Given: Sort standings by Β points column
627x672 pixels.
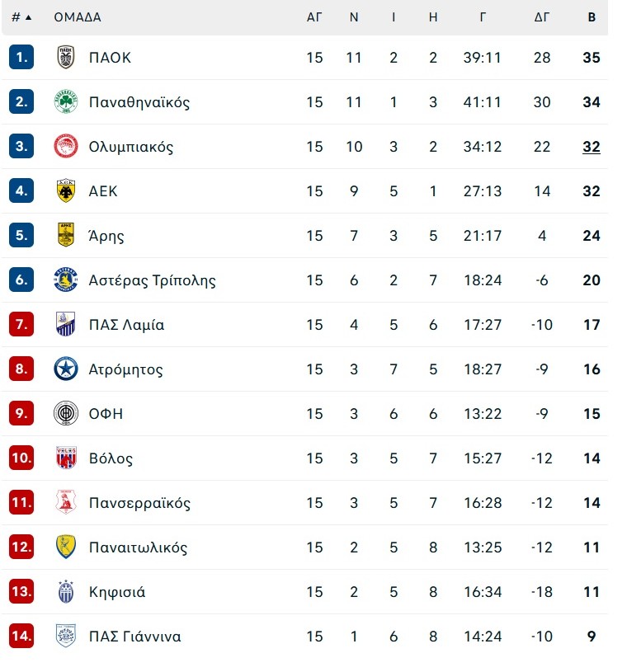Looking at the screenshot, I should pos(592,17).
